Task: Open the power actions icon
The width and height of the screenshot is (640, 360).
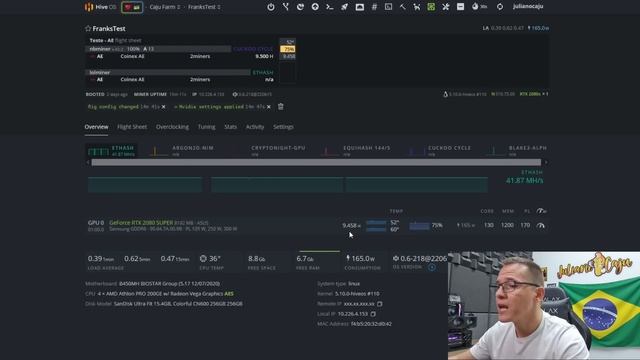Action: [271, 7]
